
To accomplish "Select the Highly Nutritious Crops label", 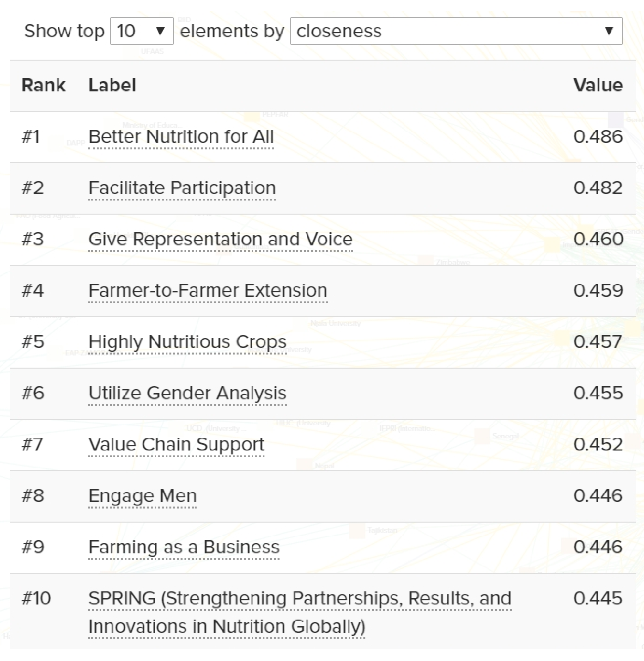I will 187,342.
